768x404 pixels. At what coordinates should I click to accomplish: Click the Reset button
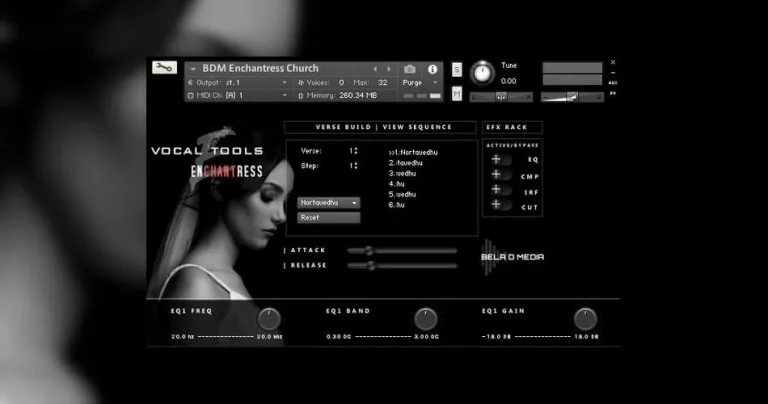329,217
